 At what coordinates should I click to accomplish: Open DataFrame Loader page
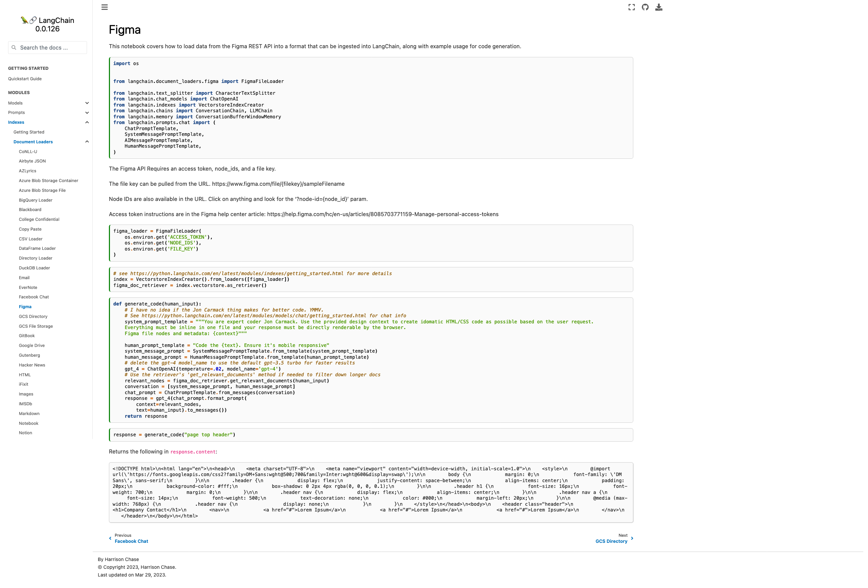tap(37, 248)
